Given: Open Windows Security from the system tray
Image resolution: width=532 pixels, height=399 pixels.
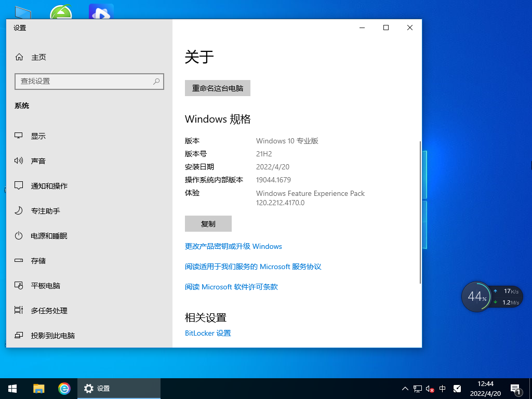Looking at the screenshot, I should click(457, 388).
